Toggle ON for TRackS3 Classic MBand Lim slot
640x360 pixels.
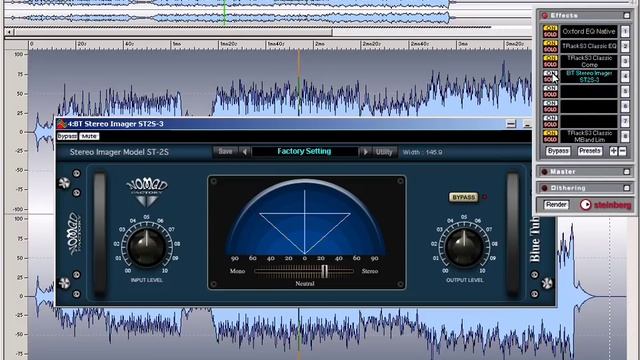pyautogui.click(x=550, y=133)
